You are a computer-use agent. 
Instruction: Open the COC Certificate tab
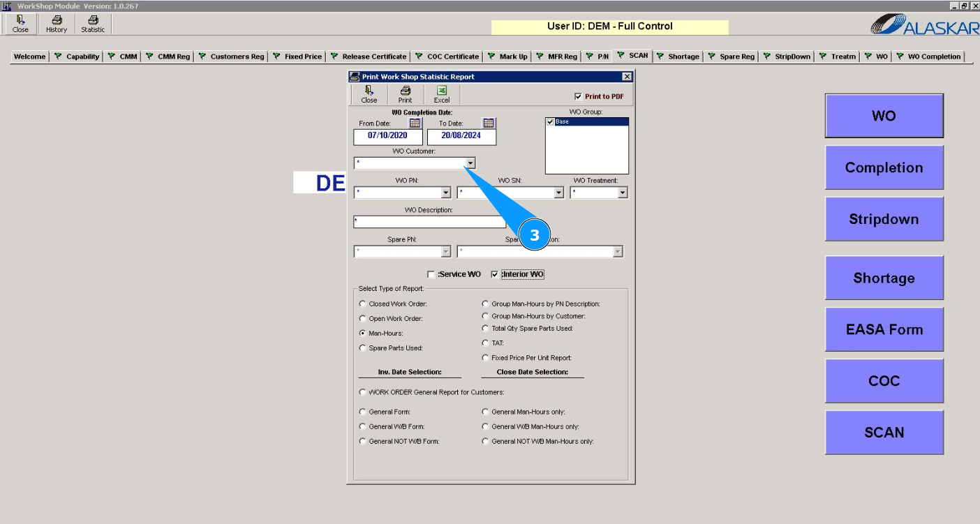pos(447,57)
